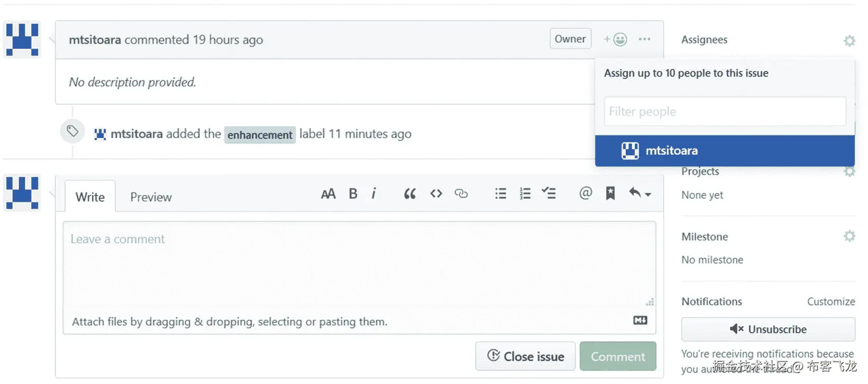This screenshot has width=868, height=384.
Task: Click the header text size icon
Action: [x=328, y=194]
